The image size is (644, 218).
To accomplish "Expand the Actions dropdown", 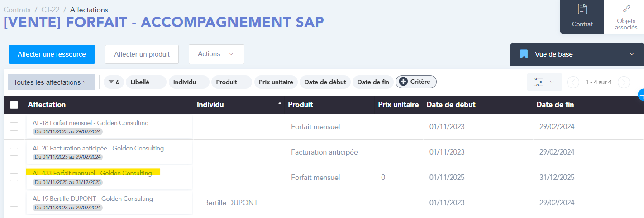I will 216,54.
